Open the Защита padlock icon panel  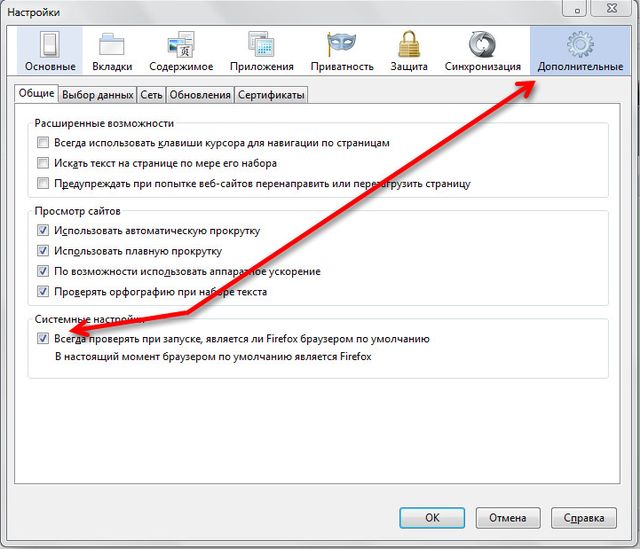click(x=409, y=51)
